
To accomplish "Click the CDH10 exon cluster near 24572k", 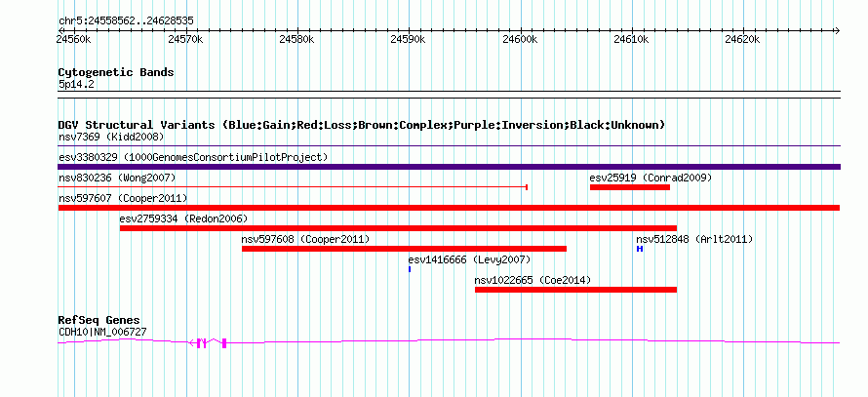I will coord(202,343).
